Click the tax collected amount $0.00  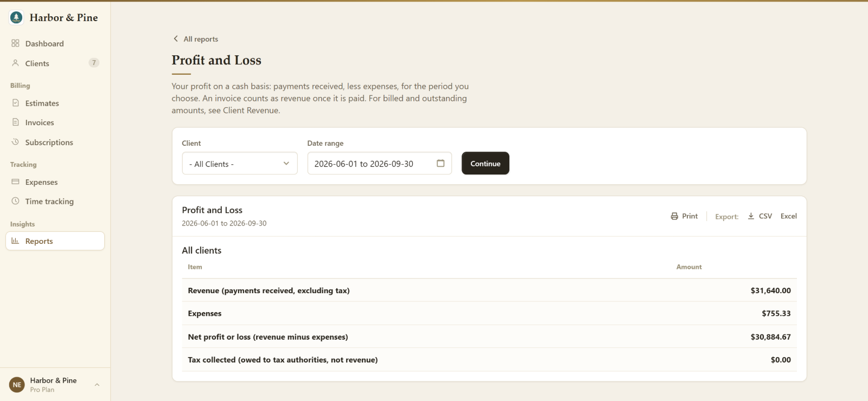click(781, 360)
